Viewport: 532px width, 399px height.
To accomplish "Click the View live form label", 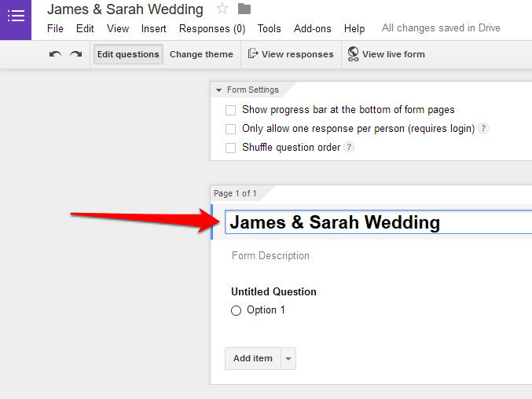I will point(394,54).
